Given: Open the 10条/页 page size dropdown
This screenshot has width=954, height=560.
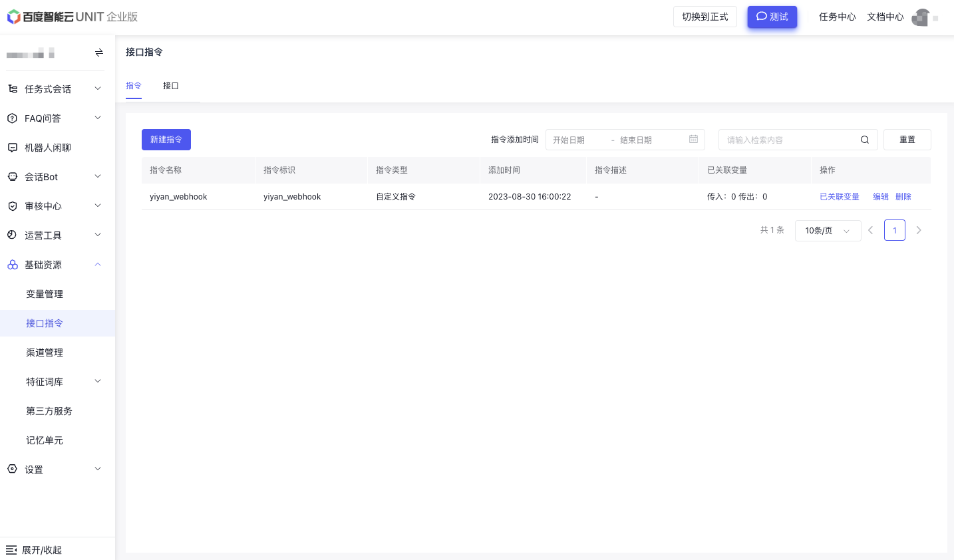Looking at the screenshot, I should 828,230.
